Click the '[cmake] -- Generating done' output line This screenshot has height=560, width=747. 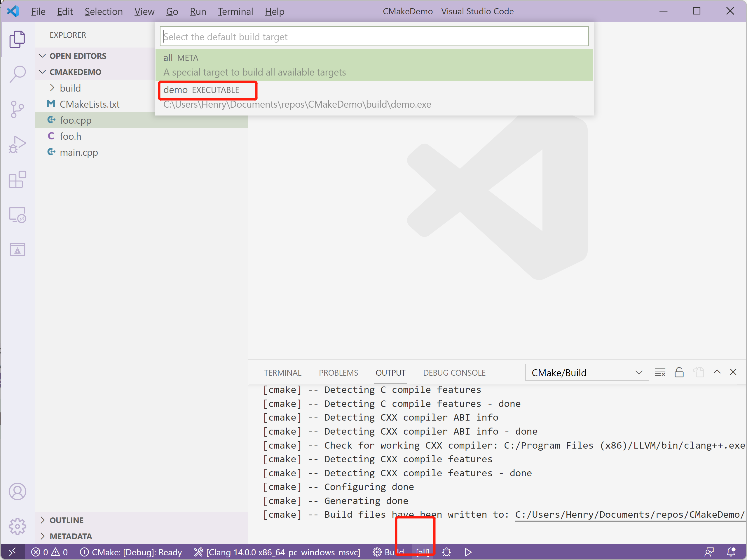336,501
